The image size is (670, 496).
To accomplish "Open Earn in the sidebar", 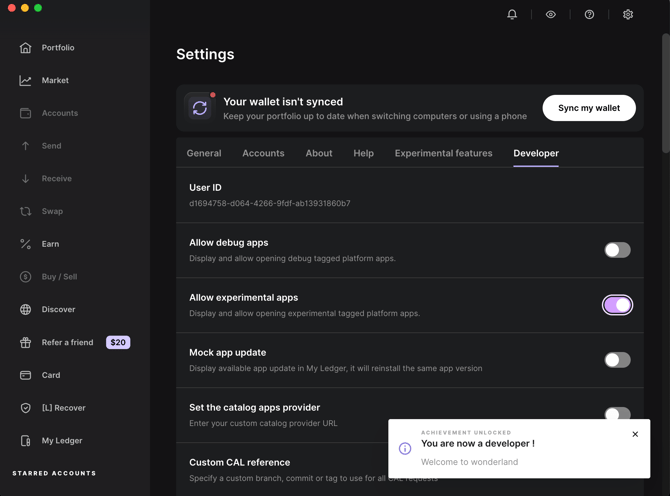I will tap(50, 244).
